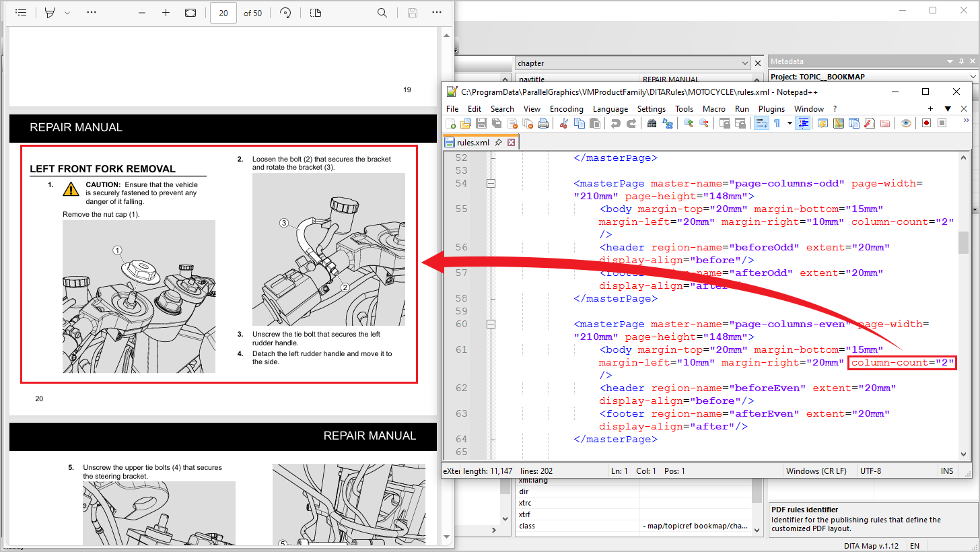Paste clipboard contents in Notepad++

(x=596, y=123)
